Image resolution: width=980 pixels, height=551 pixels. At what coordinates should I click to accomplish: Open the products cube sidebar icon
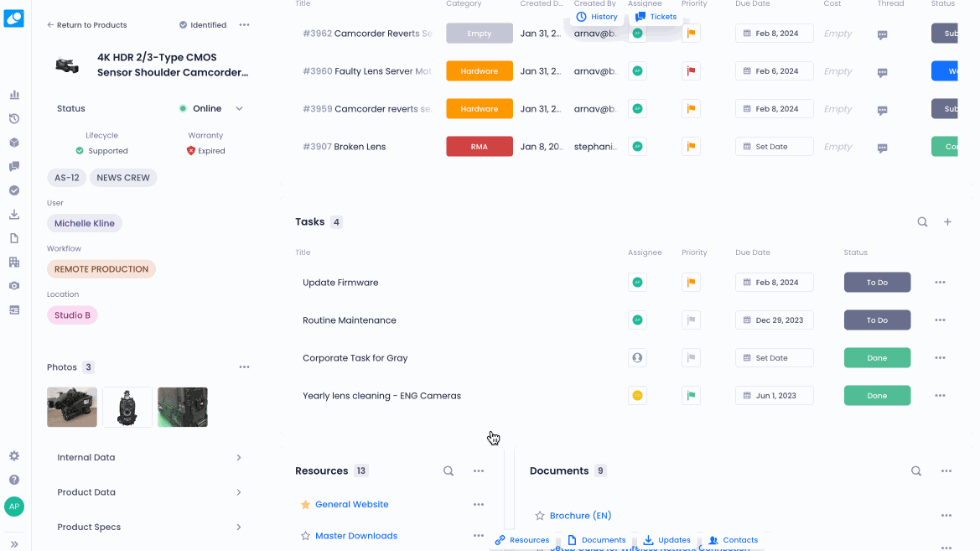tap(14, 143)
